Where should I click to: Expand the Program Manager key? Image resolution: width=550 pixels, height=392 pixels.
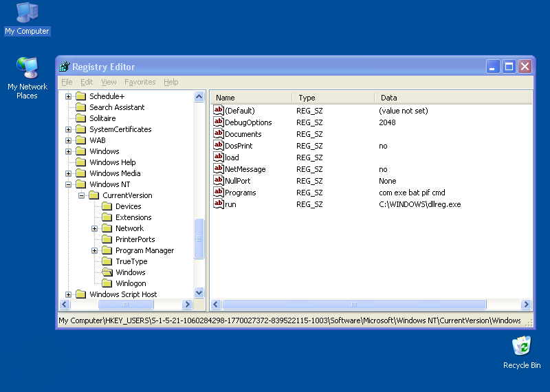(x=94, y=250)
